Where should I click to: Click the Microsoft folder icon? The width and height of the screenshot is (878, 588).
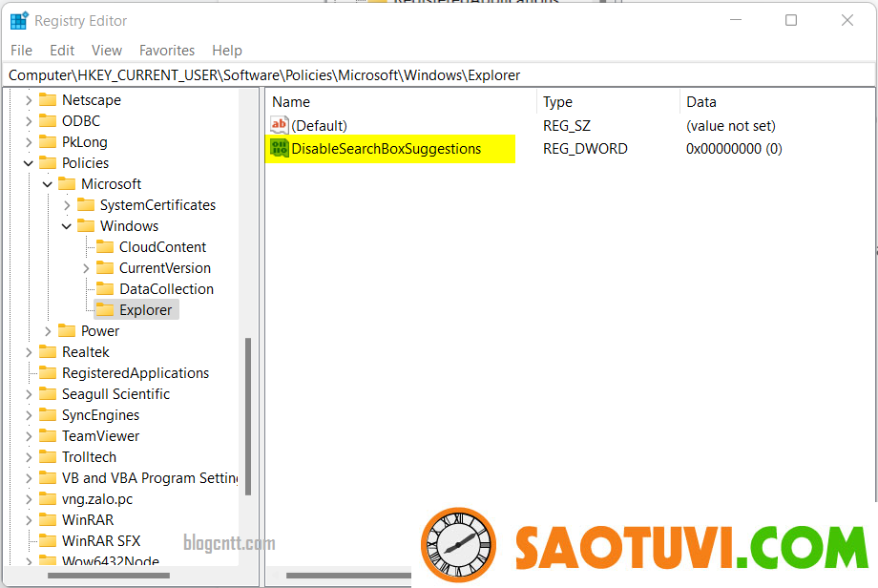tap(67, 183)
